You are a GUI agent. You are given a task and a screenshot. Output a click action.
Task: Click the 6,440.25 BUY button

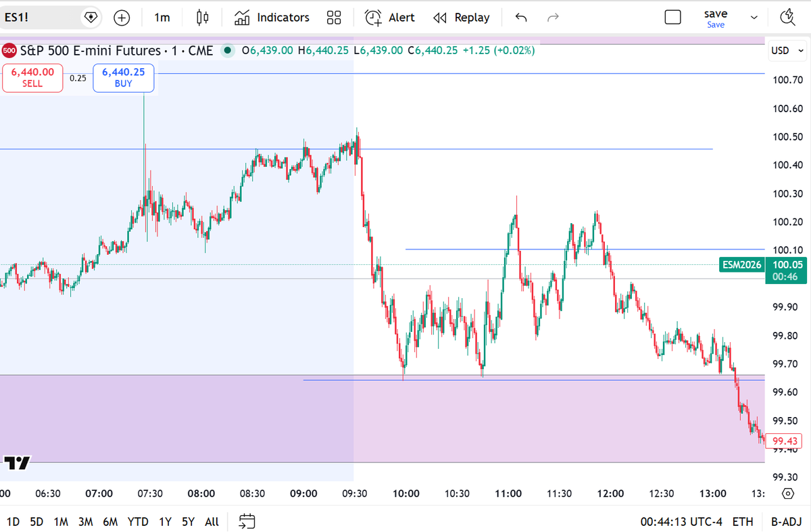point(124,77)
